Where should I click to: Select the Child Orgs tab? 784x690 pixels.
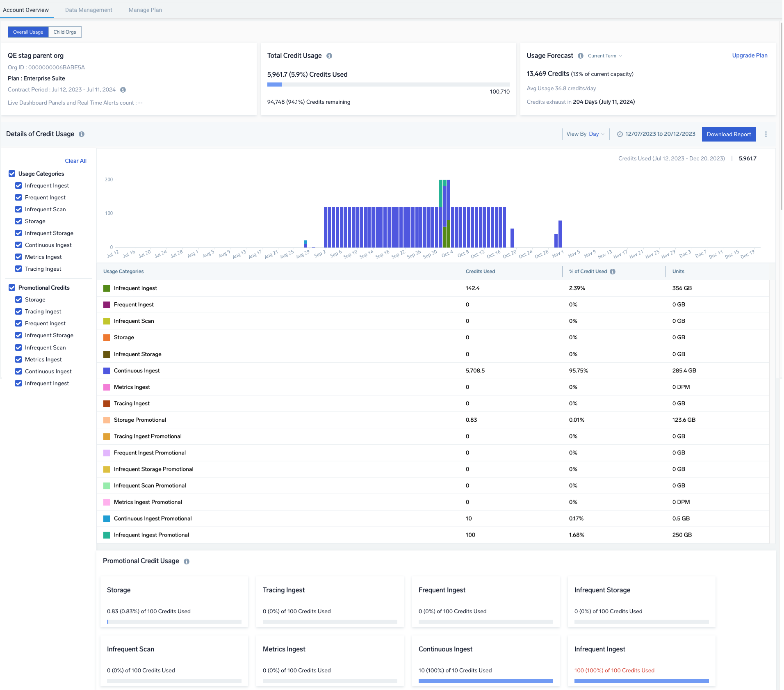pyautogui.click(x=65, y=32)
